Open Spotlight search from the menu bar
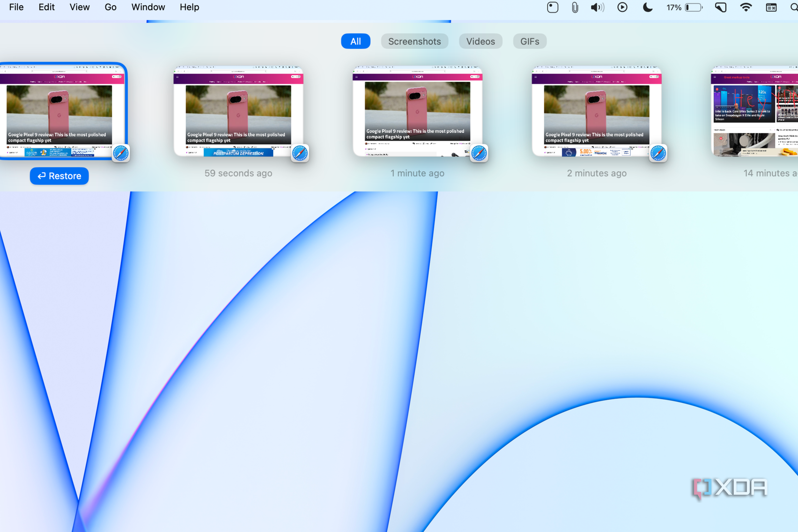 click(x=793, y=7)
